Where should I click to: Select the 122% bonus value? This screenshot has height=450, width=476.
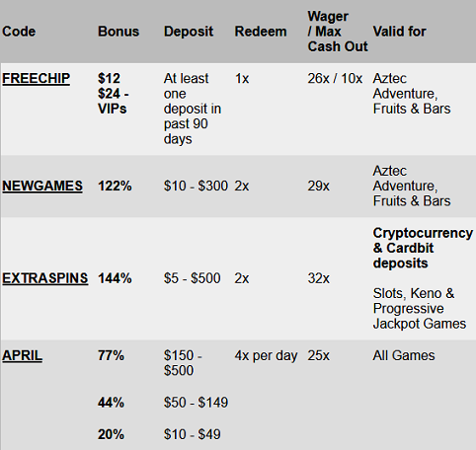[x=115, y=187]
